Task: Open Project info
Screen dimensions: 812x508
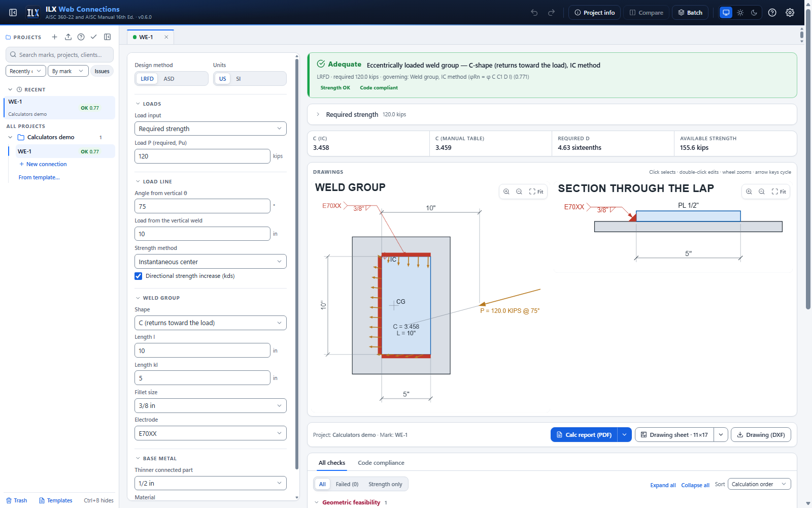Action: click(594, 13)
